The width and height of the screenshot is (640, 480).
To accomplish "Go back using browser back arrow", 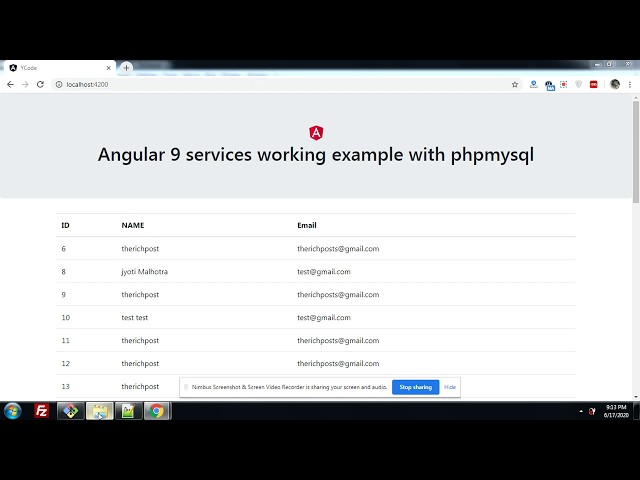I will click(x=10, y=84).
